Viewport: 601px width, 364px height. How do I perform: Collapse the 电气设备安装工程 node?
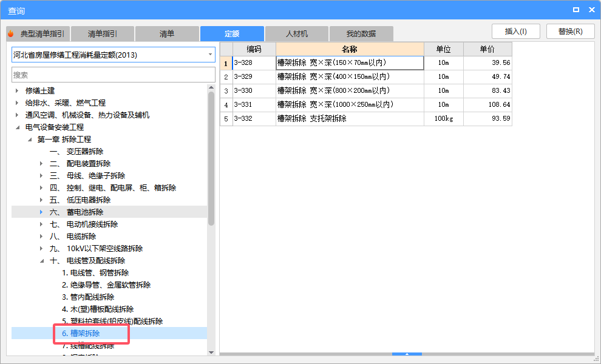(17, 127)
